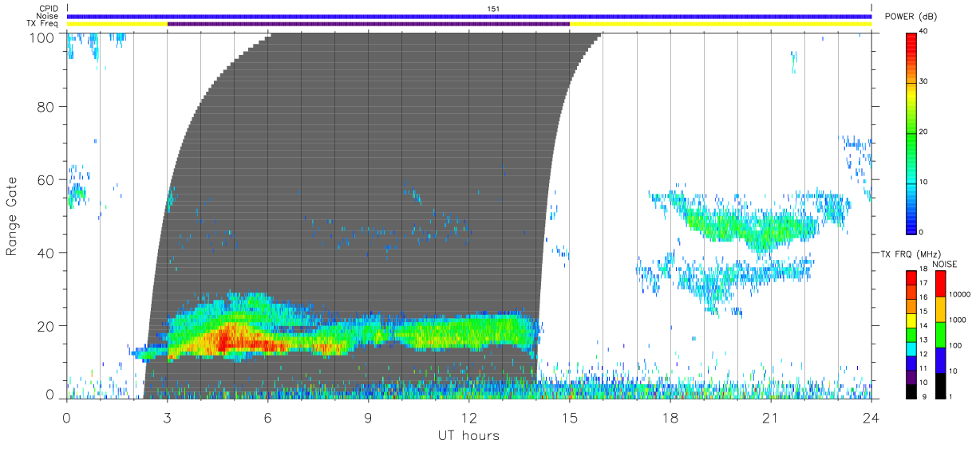Click the "21" tick on the UT hours axis
Image resolution: width=980 pixels, height=452 pixels.
click(x=770, y=417)
